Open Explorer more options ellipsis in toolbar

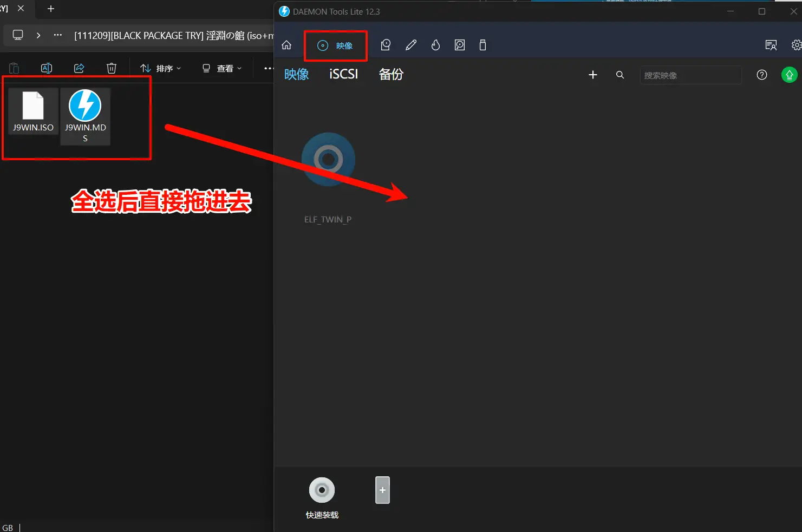pyautogui.click(x=268, y=68)
